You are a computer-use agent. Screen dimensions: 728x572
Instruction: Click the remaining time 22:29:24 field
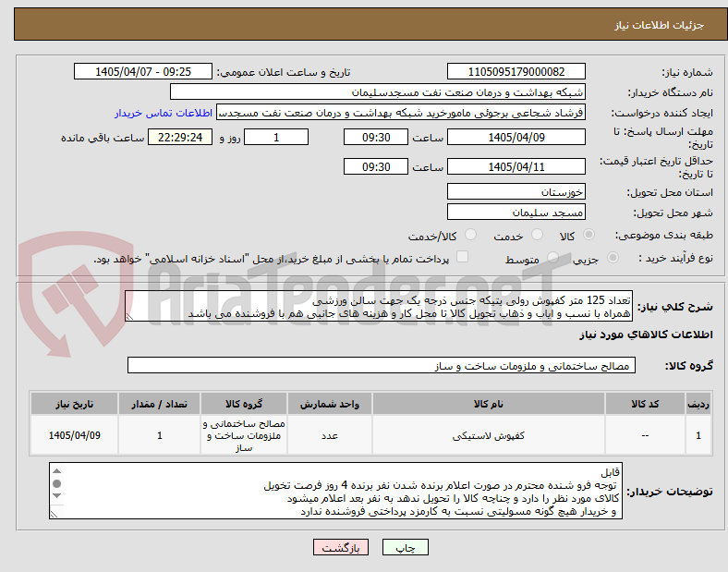coord(180,137)
